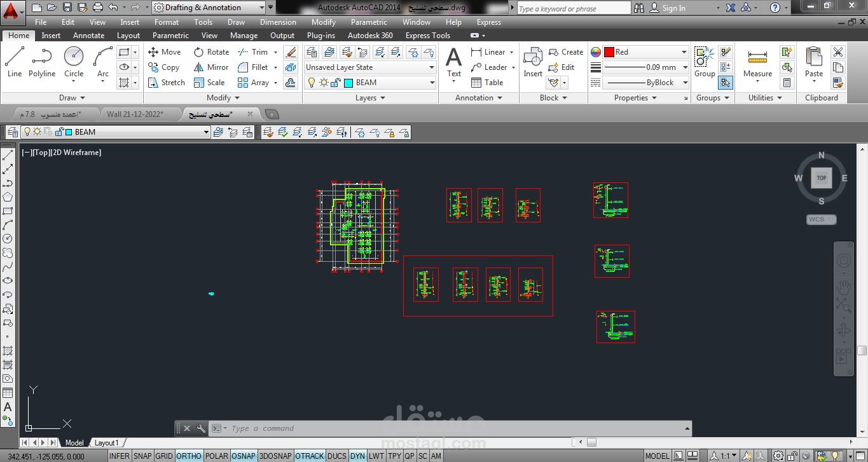The image size is (868, 462).
Task: Choose the Stretch command
Action: 166,83
